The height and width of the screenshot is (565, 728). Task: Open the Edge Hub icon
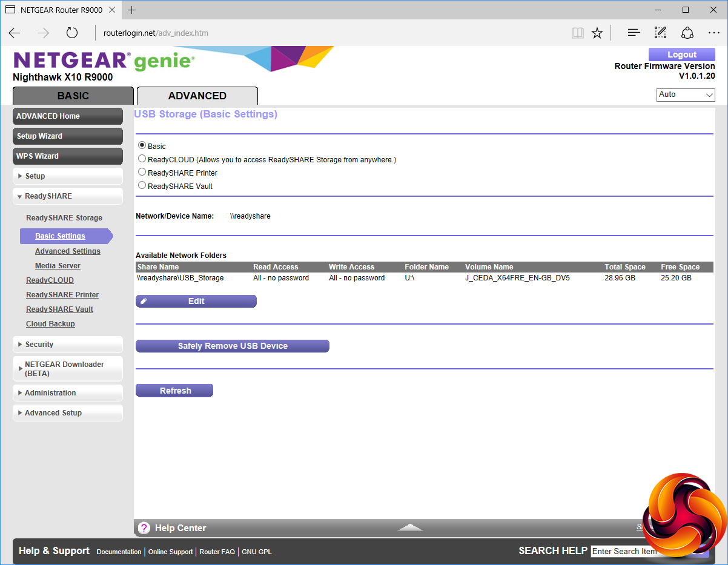(x=634, y=33)
